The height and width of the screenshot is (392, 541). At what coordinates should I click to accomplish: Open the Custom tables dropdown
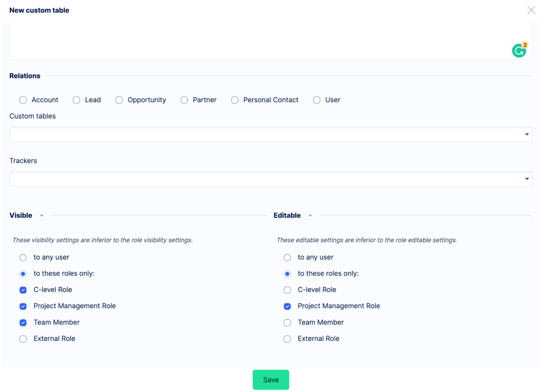pos(271,134)
